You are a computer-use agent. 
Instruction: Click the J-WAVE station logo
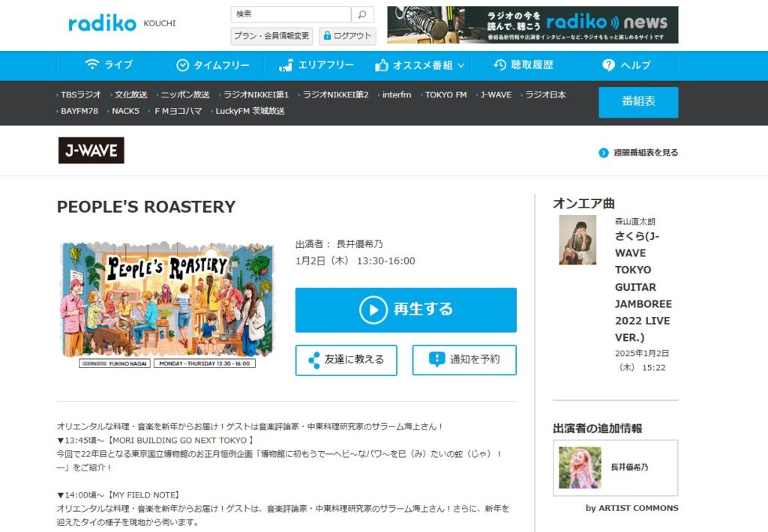(91, 151)
